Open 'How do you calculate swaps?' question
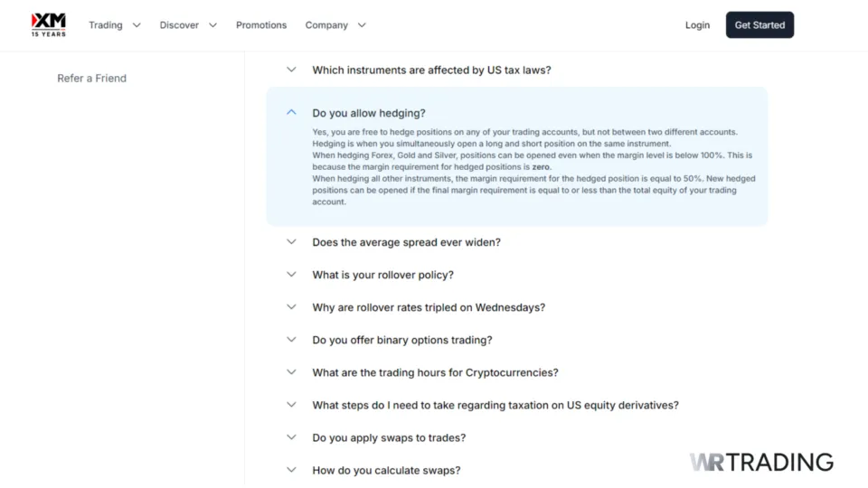The width and height of the screenshot is (868, 488). (386, 470)
